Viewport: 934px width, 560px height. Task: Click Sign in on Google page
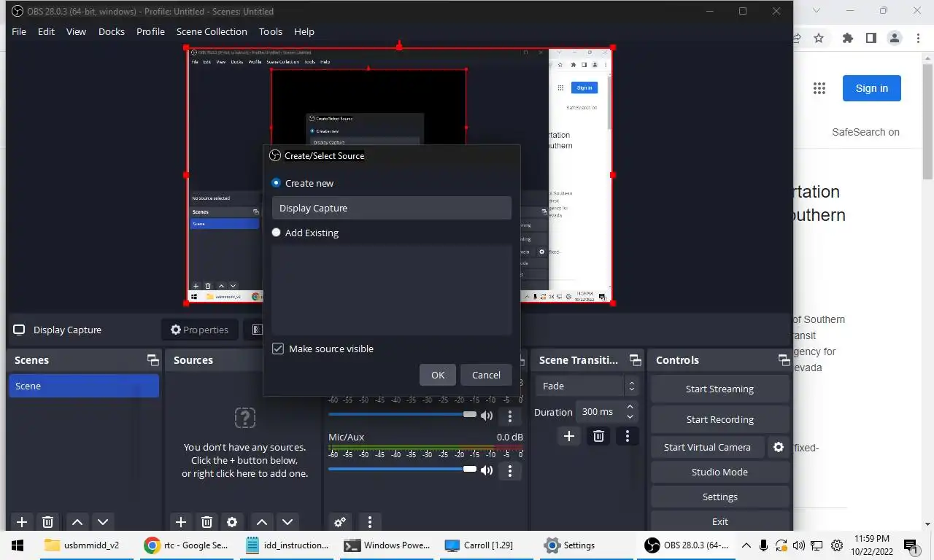872,88
